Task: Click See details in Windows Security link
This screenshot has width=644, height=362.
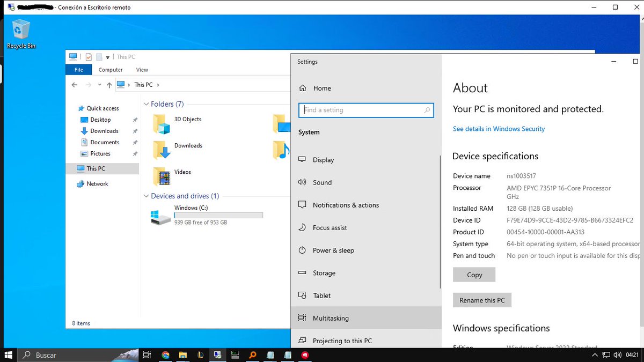Action: pyautogui.click(x=499, y=129)
